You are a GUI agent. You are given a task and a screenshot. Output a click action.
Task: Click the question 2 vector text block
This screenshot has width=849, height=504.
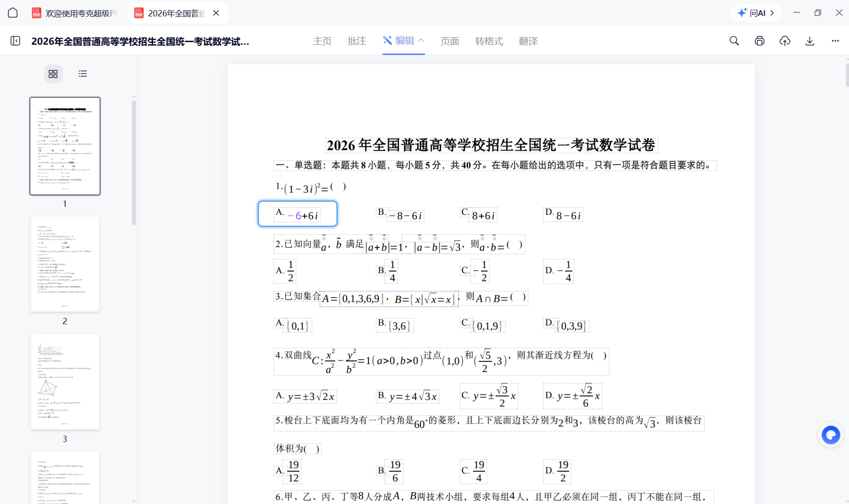[399, 244]
